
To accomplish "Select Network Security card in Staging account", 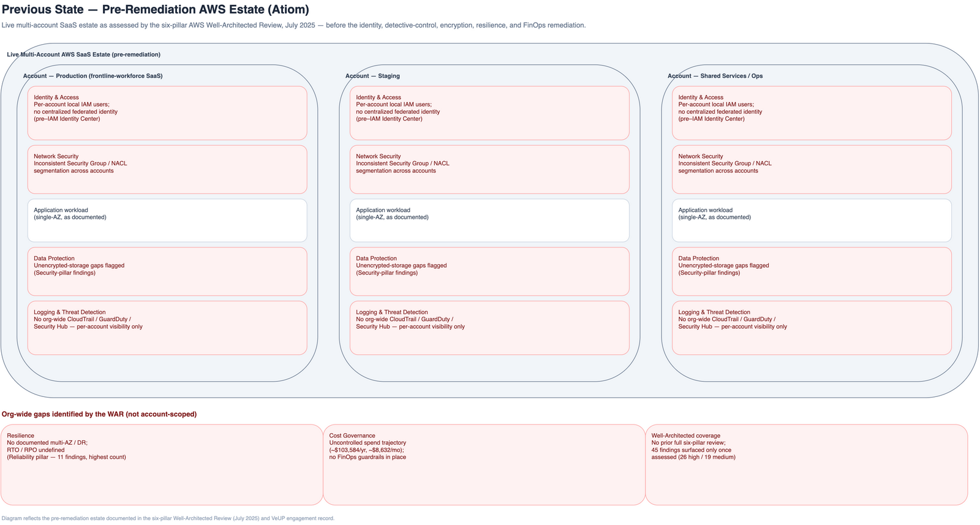I will (489, 169).
